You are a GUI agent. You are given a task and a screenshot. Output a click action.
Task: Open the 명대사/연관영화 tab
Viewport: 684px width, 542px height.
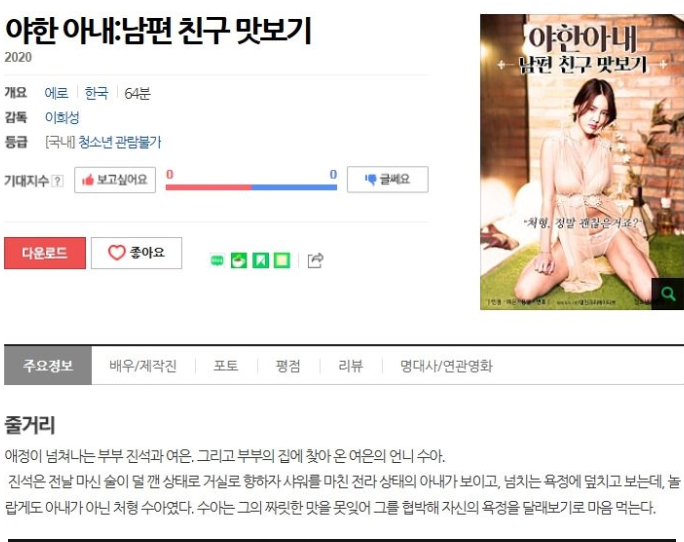coord(446,366)
